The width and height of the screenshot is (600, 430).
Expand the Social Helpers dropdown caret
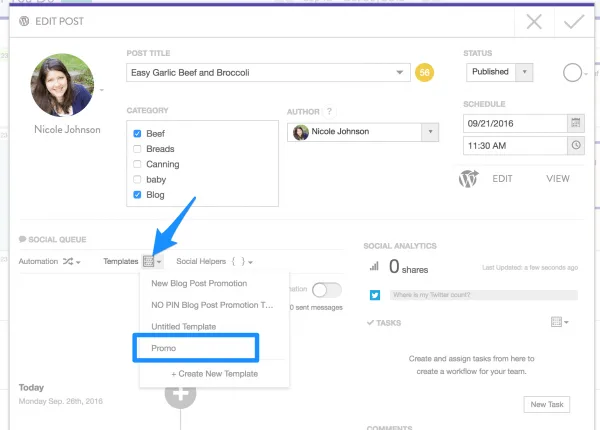(x=250, y=262)
